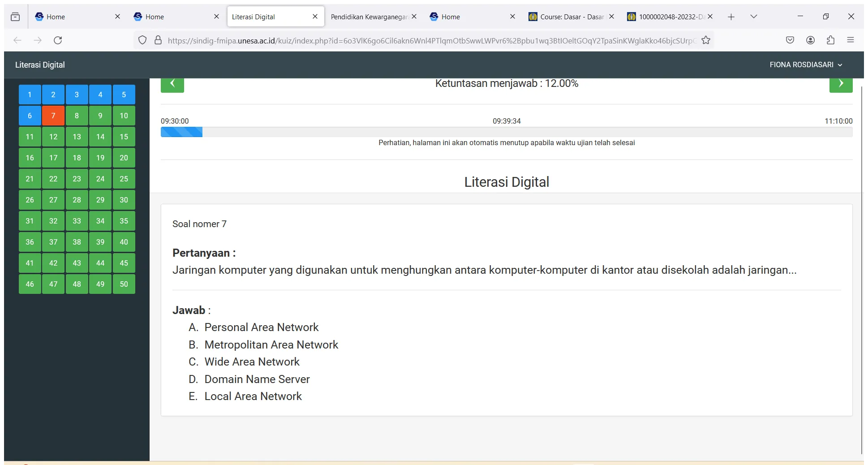Go to next question with green right arrow
The height and width of the screenshot is (465, 868).
[x=841, y=85]
